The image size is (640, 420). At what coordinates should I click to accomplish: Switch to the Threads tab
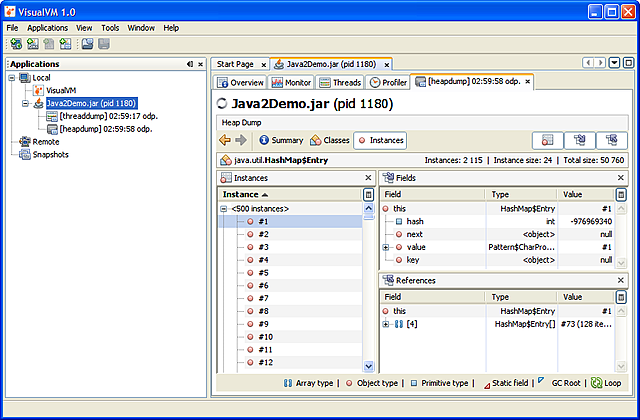pos(340,82)
